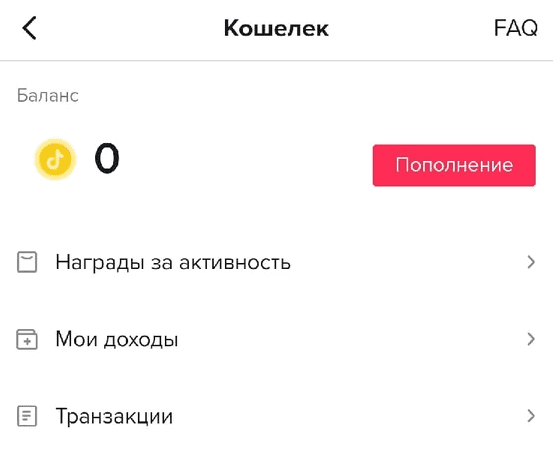
Task: Click the document icon beside Транзакции
Action: click(x=27, y=416)
